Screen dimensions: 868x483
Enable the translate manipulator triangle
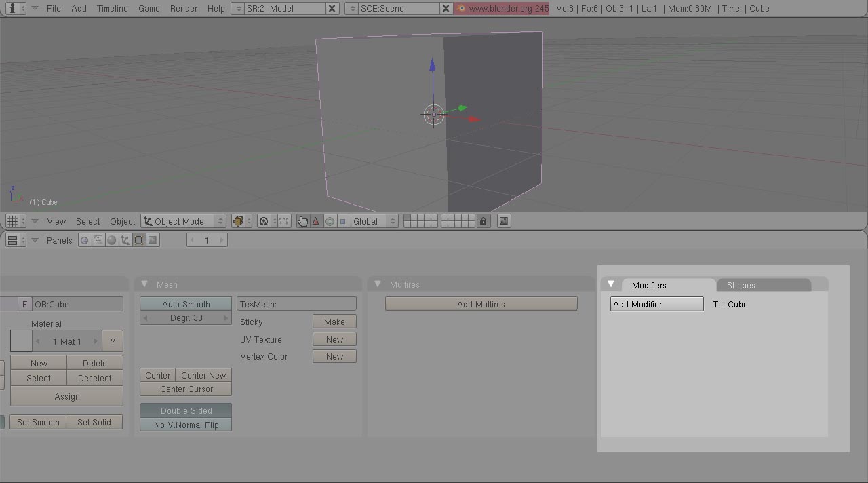click(x=315, y=221)
